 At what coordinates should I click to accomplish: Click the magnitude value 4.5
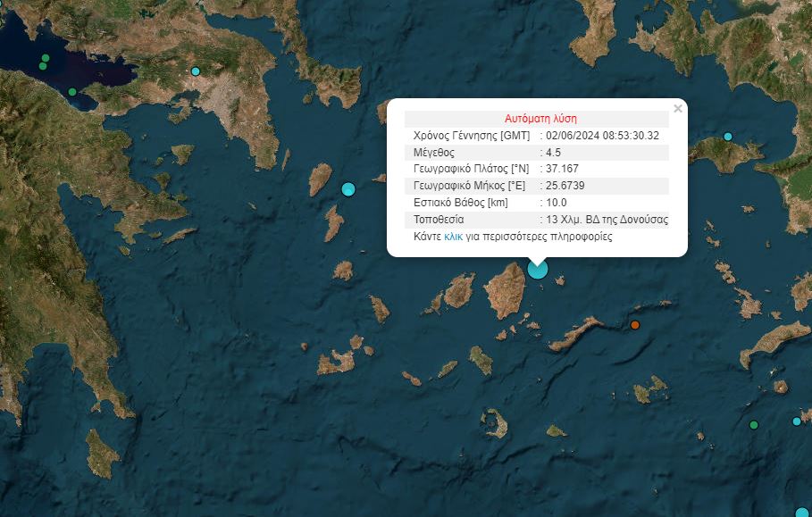[x=553, y=153]
